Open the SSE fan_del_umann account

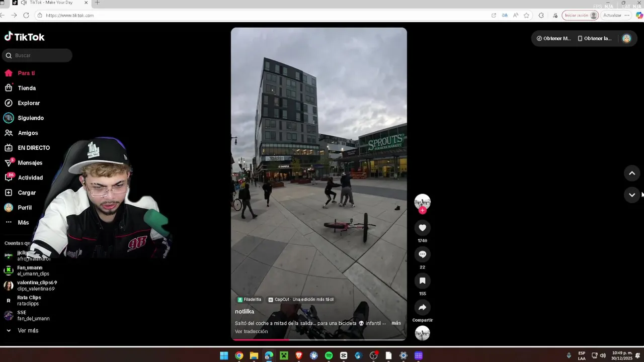[27, 316]
